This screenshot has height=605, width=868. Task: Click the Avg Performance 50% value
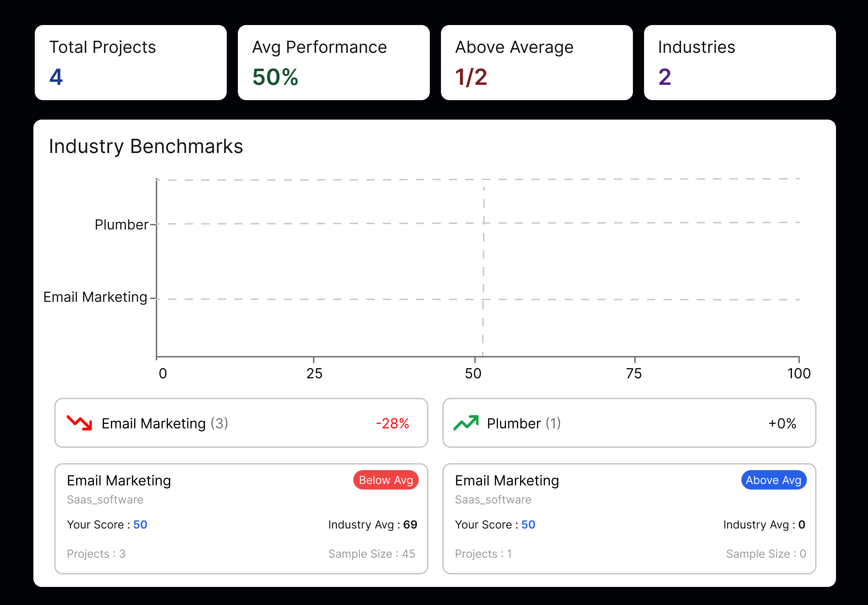pos(275,77)
